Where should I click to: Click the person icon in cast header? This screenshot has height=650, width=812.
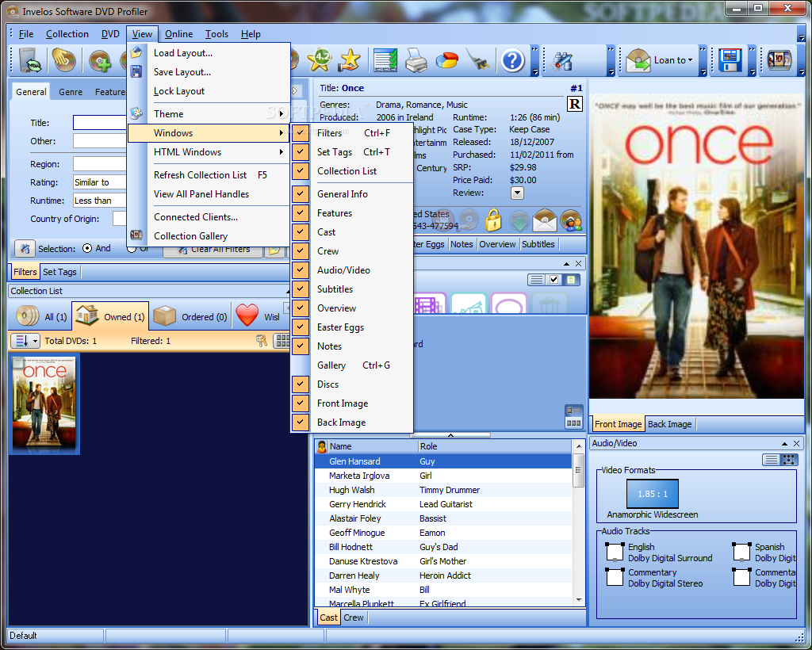(322, 446)
